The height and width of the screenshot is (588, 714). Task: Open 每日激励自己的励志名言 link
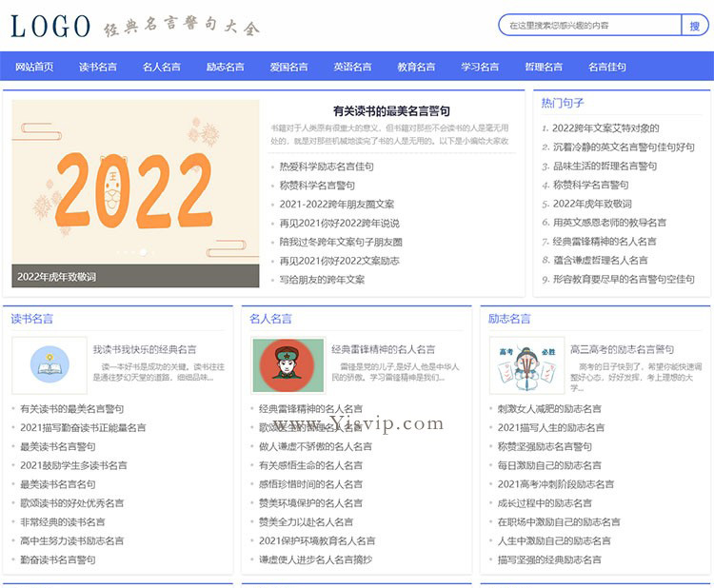549,465
